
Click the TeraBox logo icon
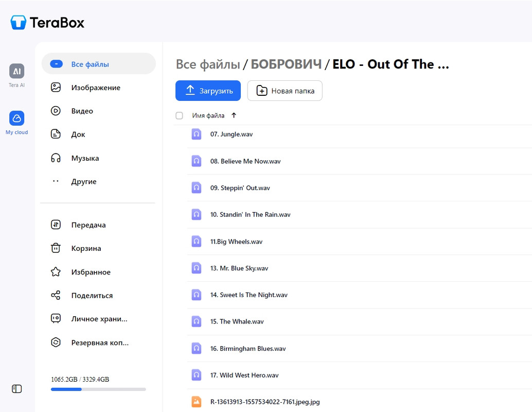click(19, 23)
